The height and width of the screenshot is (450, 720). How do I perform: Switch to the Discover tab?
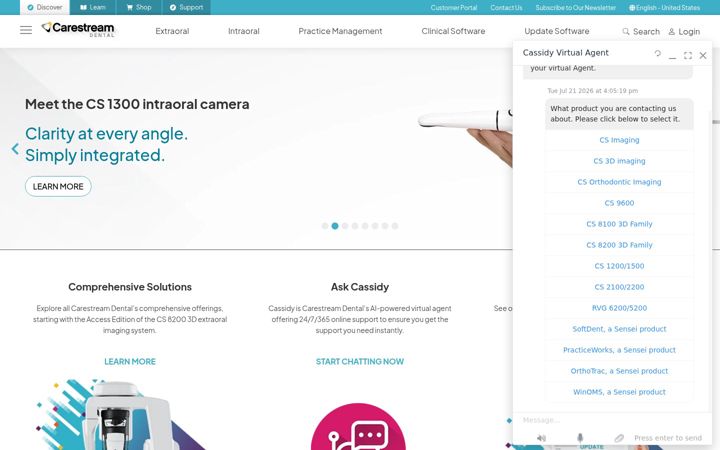tap(45, 7)
